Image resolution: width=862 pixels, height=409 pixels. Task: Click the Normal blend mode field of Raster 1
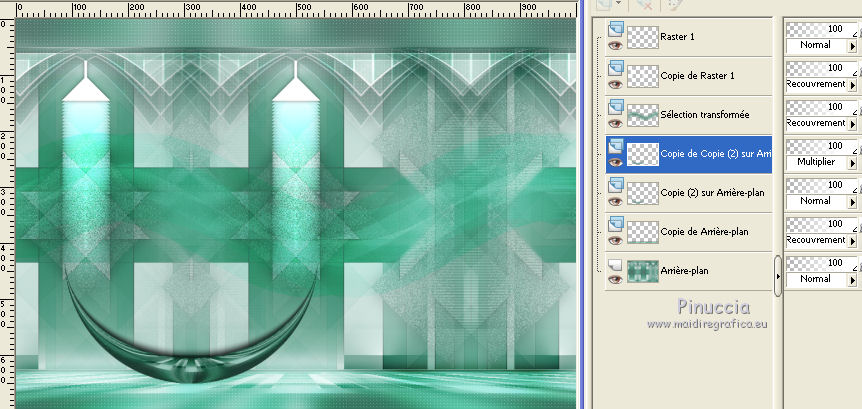click(x=817, y=46)
